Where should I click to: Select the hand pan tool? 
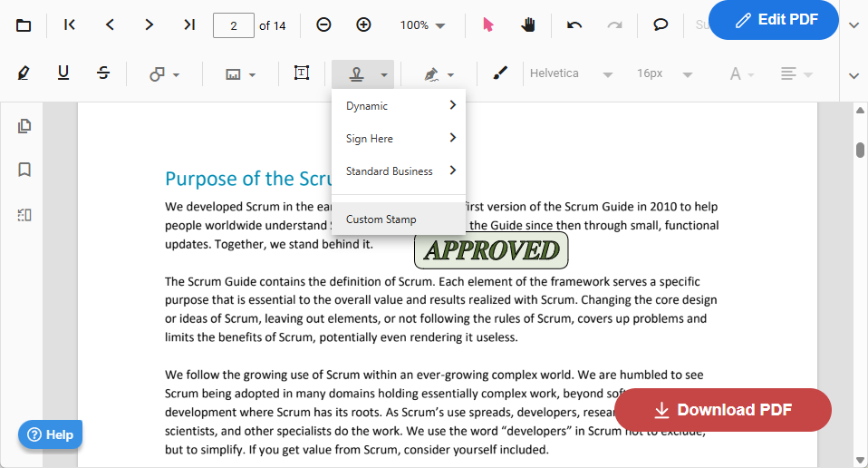528,25
